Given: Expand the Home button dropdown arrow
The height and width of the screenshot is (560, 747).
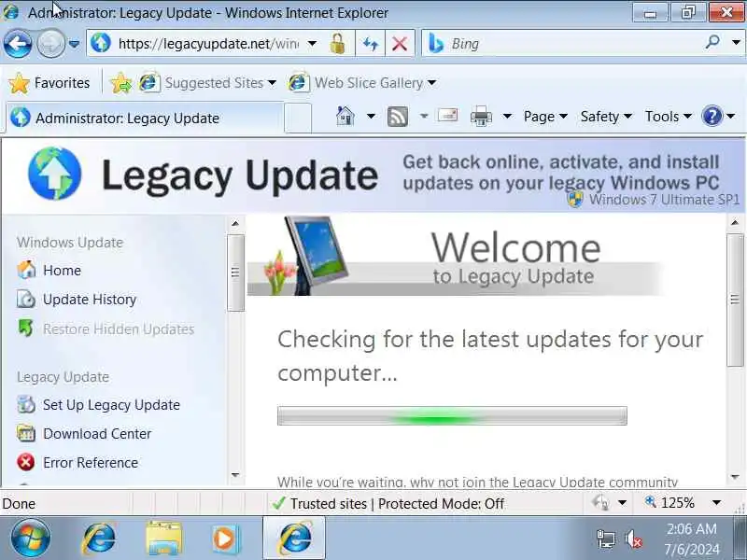Looking at the screenshot, I should (371, 116).
